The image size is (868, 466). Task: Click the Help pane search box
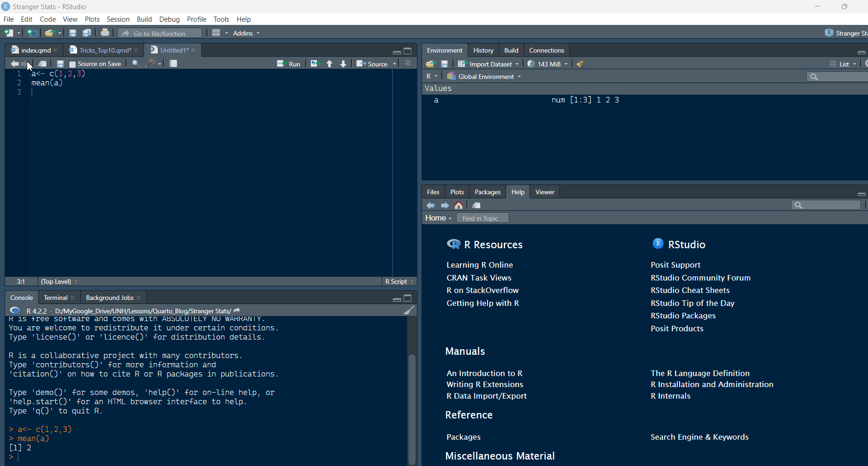click(826, 205)
